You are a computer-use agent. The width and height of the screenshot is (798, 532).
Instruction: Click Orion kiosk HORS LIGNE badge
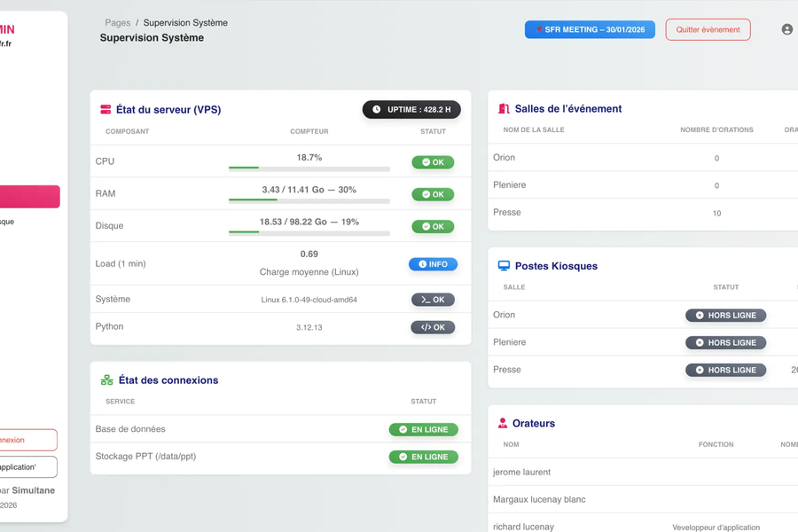(x=725, y=316)
